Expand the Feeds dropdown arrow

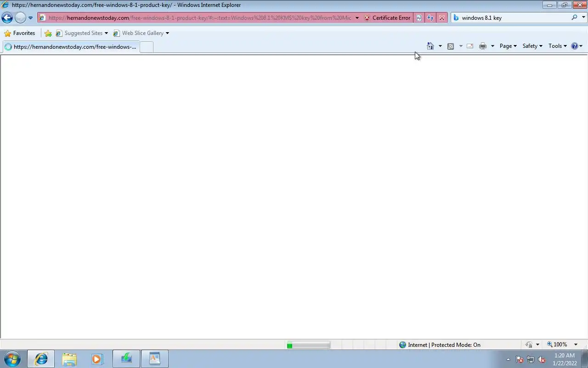461,46
